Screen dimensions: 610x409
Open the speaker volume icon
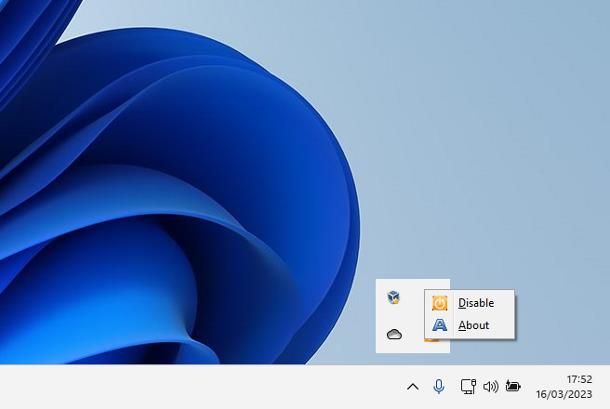click(491, 386)
